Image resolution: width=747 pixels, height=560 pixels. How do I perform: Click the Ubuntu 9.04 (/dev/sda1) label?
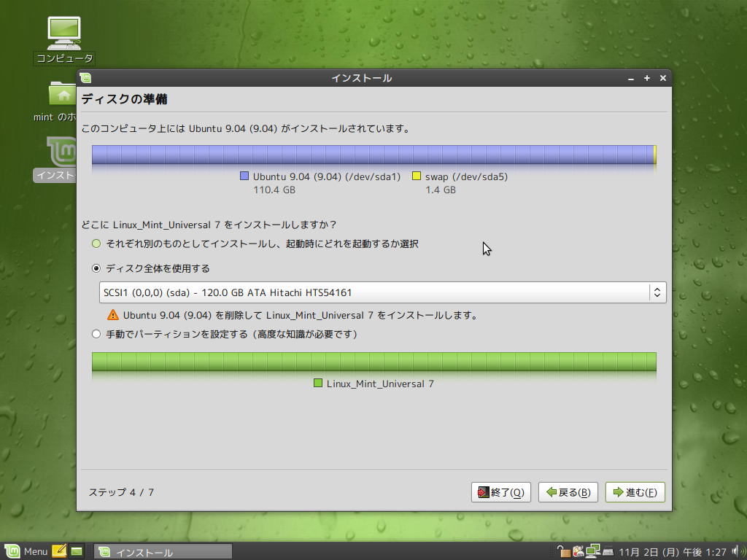[x=326, y=176]
